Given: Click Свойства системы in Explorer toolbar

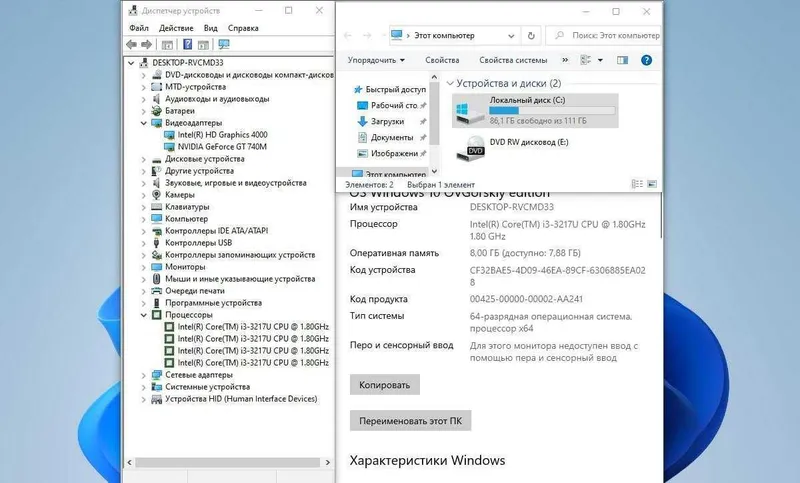Looking at the screenshot, I should (513, 60).
